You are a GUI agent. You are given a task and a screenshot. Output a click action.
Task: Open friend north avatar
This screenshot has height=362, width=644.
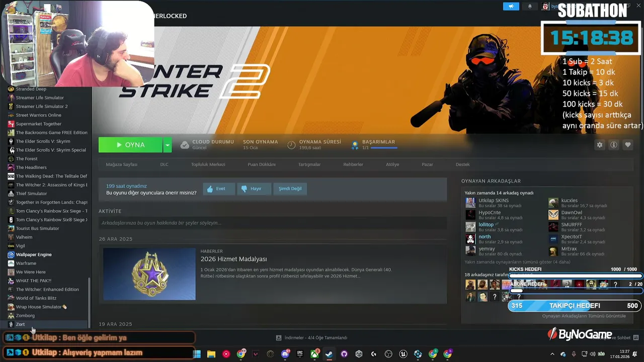pyautogui.click(x=470, y=239)
